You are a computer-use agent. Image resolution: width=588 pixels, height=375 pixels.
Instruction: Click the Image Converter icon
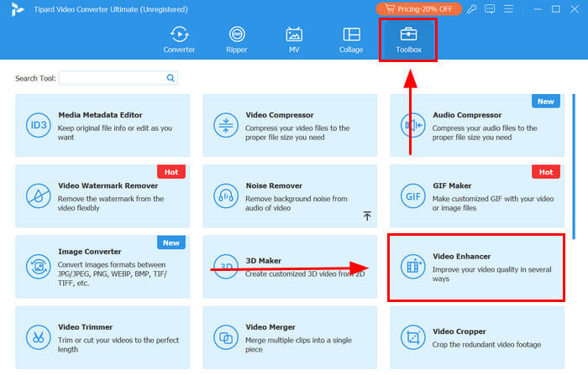click(x=39, y=267)
